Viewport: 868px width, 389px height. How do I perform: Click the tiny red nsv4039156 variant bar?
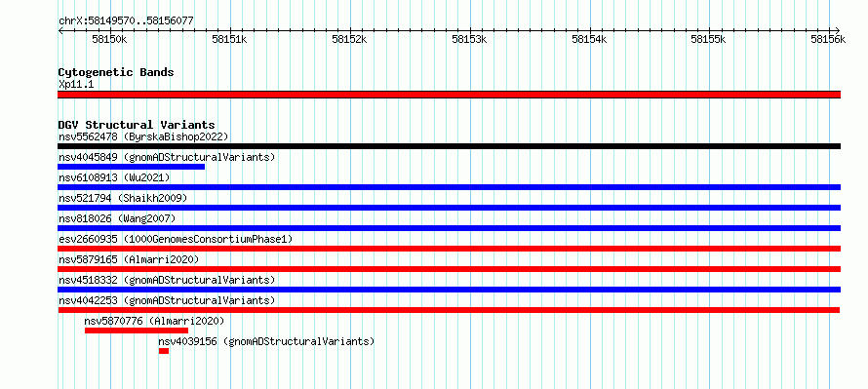click(163, 351)
